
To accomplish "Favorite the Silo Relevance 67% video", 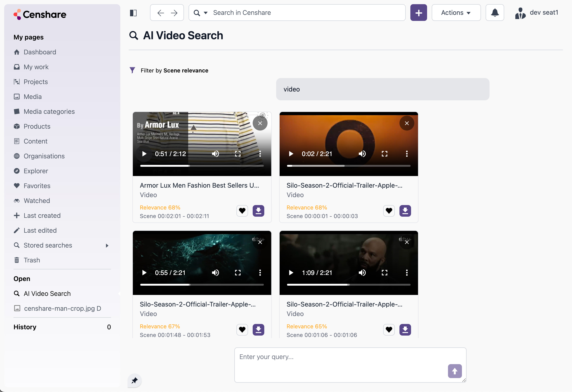I will [x=242, y=330].
